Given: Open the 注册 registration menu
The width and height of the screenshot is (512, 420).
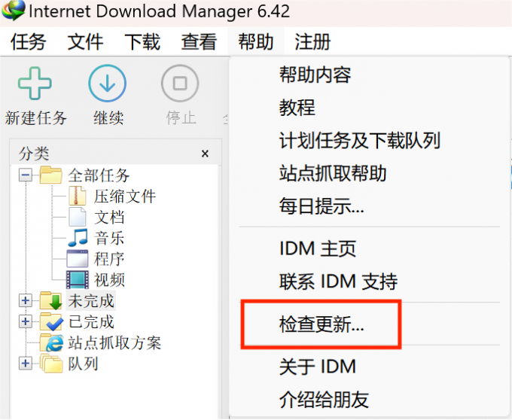Looking at the screenshot, I should [x=312, y=42].
